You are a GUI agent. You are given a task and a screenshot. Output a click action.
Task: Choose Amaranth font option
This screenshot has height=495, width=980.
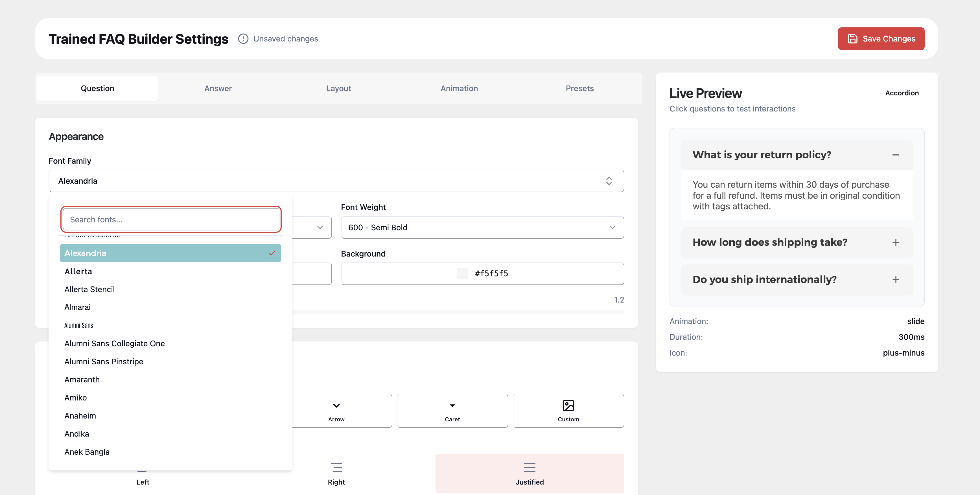[82, 379]
